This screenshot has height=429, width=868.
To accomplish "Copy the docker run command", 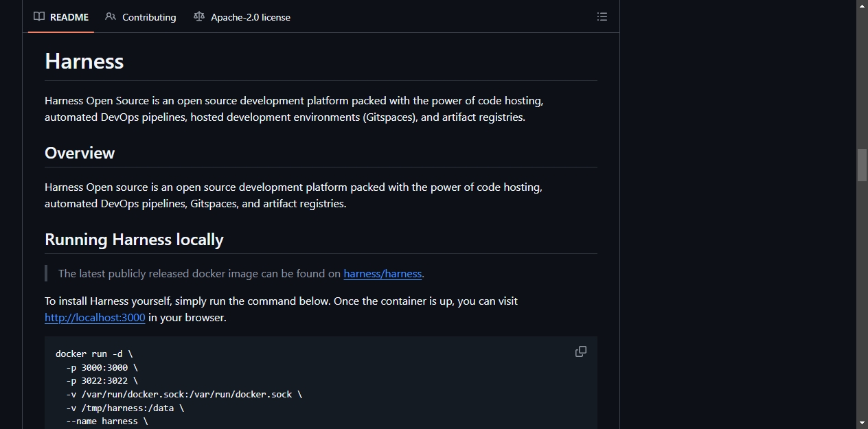I will [x=581, y=351].
